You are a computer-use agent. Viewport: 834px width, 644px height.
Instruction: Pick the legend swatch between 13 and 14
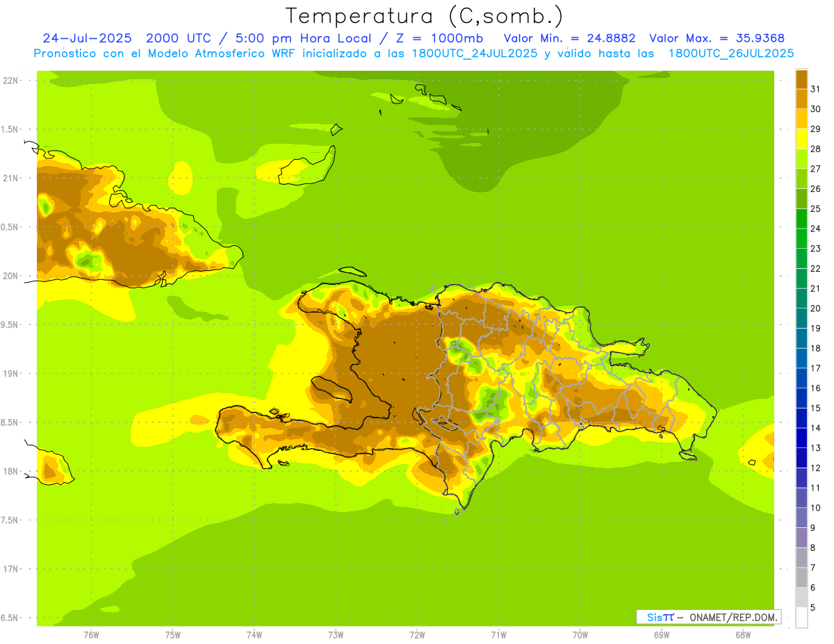[801, 438]
